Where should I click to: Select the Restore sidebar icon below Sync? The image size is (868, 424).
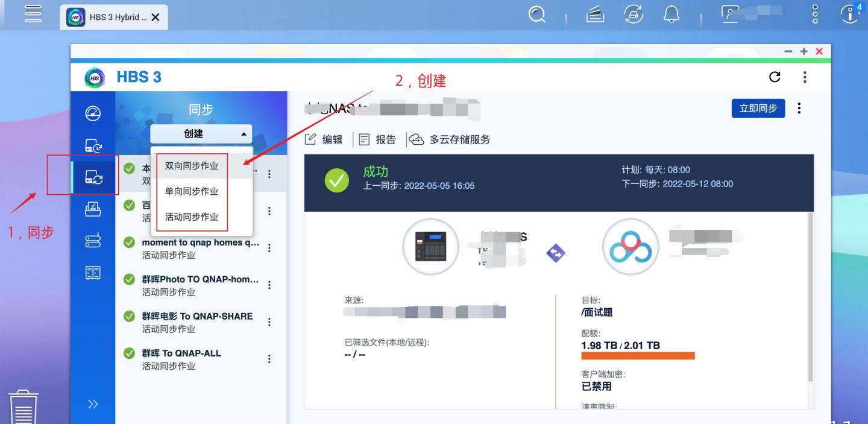coord(93,208)
